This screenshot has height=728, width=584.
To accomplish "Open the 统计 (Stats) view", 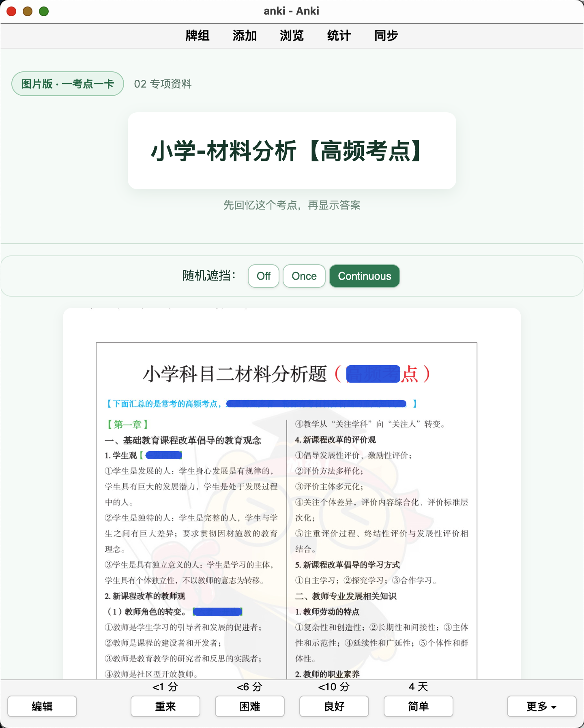I will pyautogui.click(x=339, y=36).
